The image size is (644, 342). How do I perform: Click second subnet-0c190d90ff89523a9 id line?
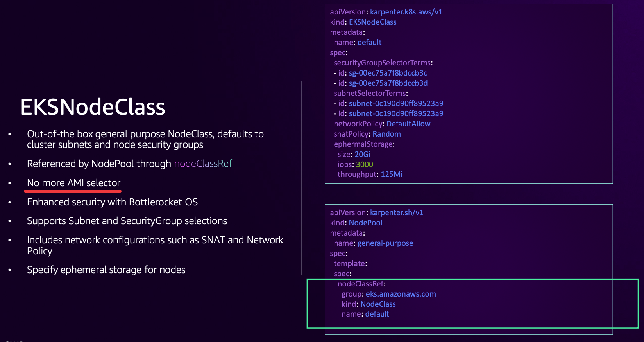tap(388, 114)
